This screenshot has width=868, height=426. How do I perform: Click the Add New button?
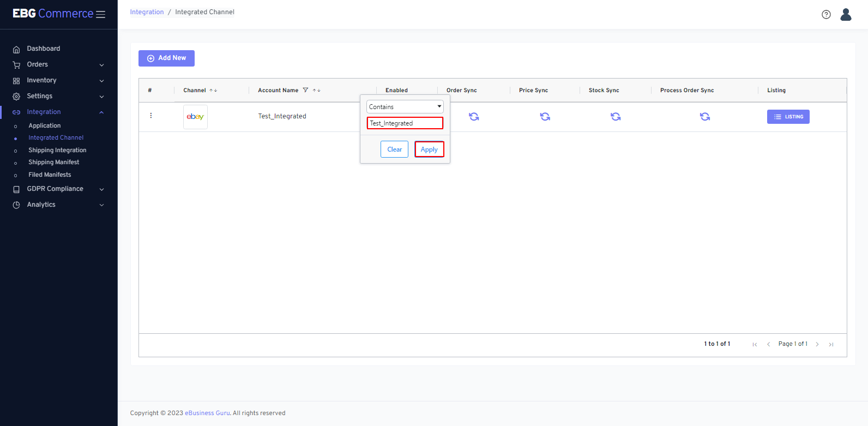[166, 58]
